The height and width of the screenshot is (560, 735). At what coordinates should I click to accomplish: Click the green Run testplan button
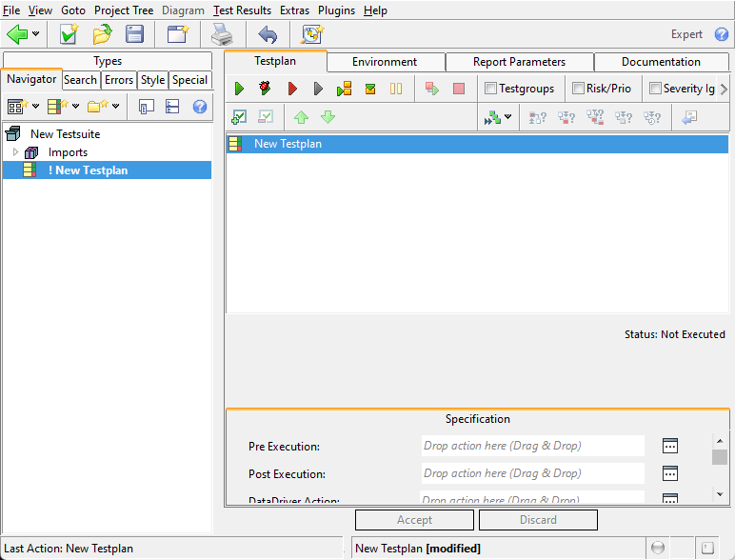[239, 89]
